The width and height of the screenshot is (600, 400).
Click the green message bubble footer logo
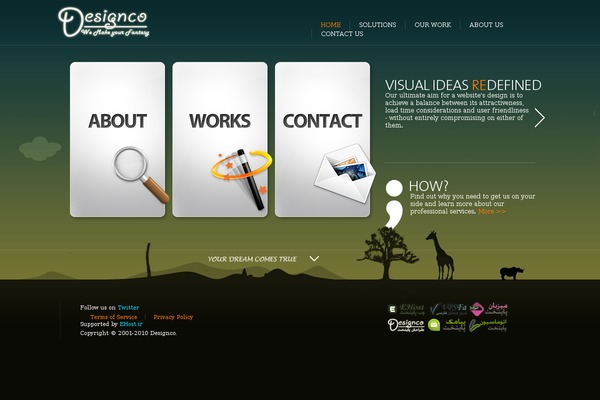pyautogui.click(x=447, y=325)
